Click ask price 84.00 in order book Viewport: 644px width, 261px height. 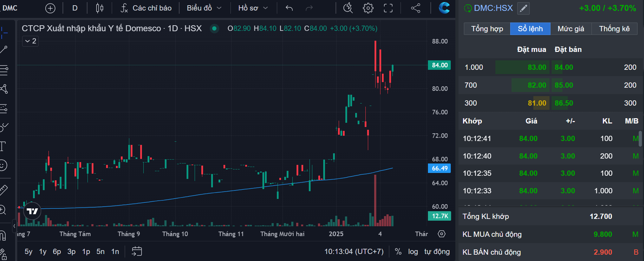pyautogui.click(x=564, y=67)
